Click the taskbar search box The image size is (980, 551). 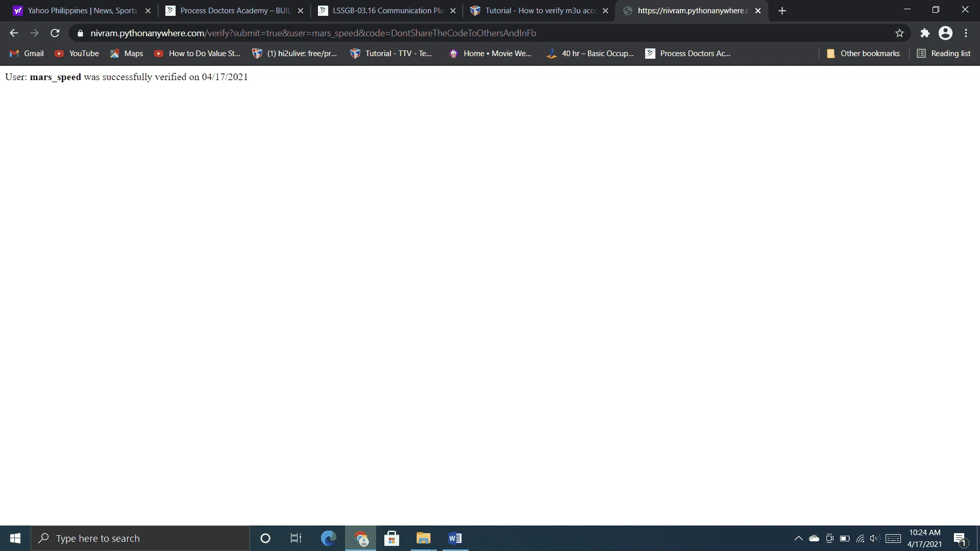(x=140, y=538)
